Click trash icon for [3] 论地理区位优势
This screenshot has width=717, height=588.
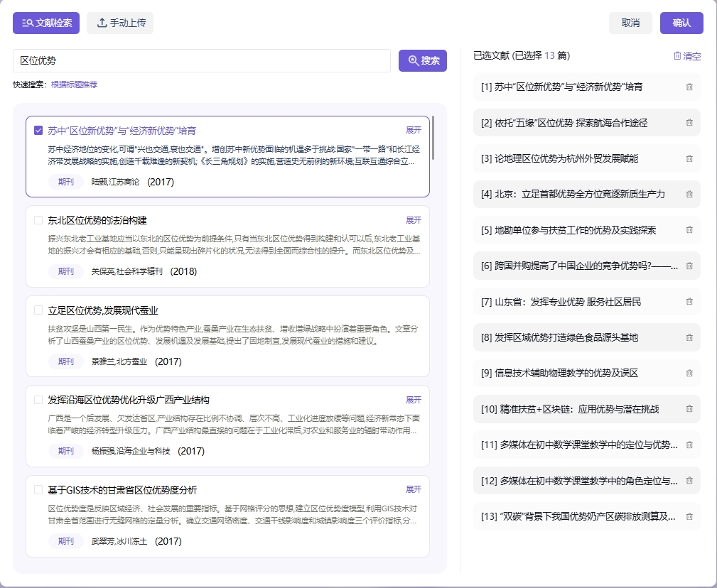689,158
